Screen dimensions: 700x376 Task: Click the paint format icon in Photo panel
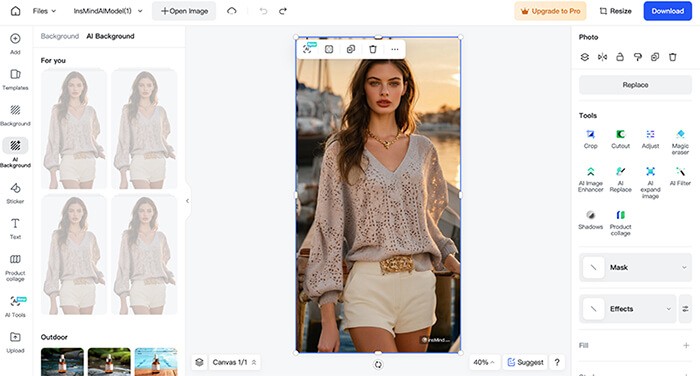638,57
